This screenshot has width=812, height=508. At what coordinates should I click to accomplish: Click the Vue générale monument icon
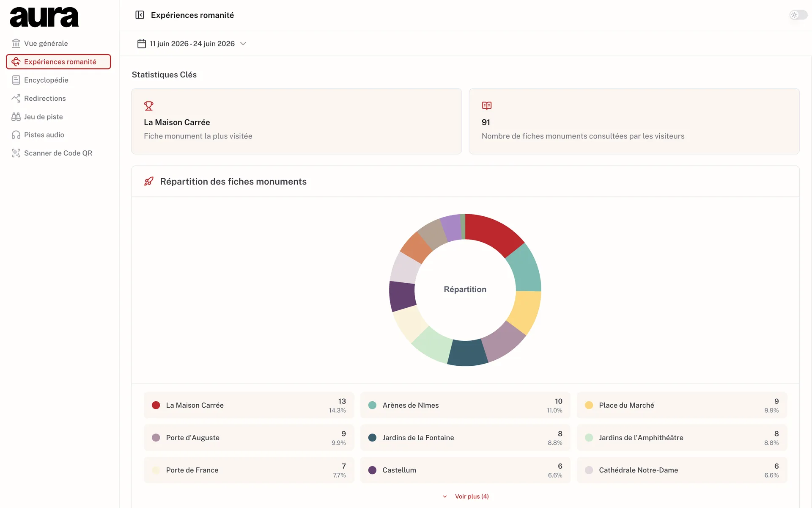(x=16, y=43)
